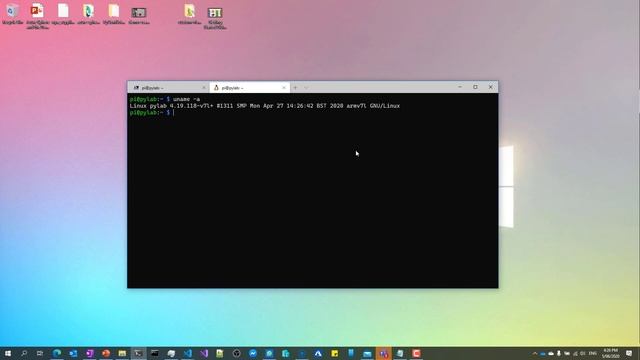Open the black console icon on taskbar
Screen dimensions: 640x360
point(155,353)
